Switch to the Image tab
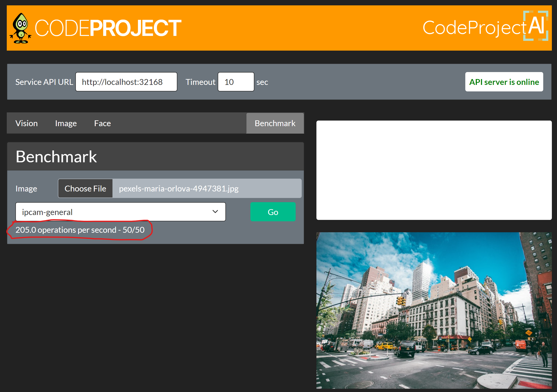Screen dimensions: 557x392 [x=66, y=123]
